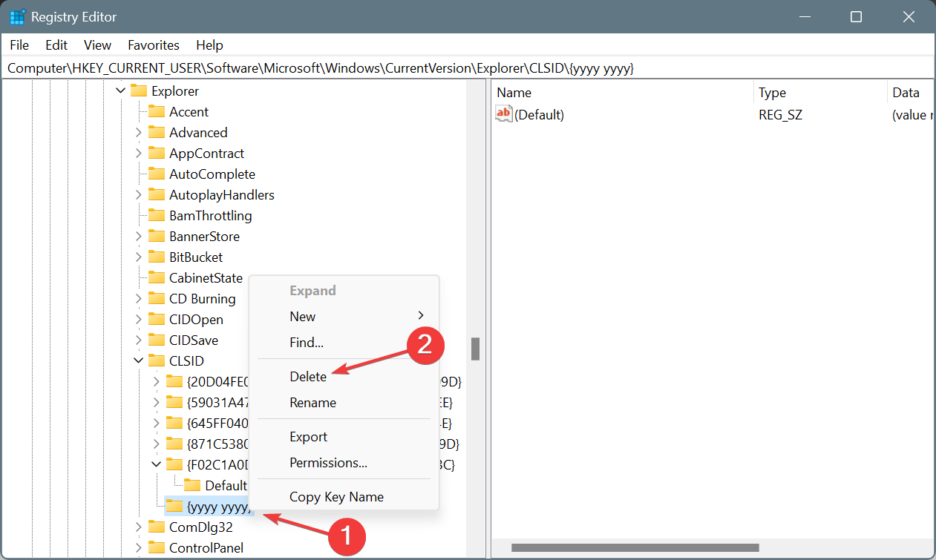Image resolution: width=936 pixels, height=560 pixels.
Task: Click the DefaultIcon subkey folder icon
Action: point(192,486)
